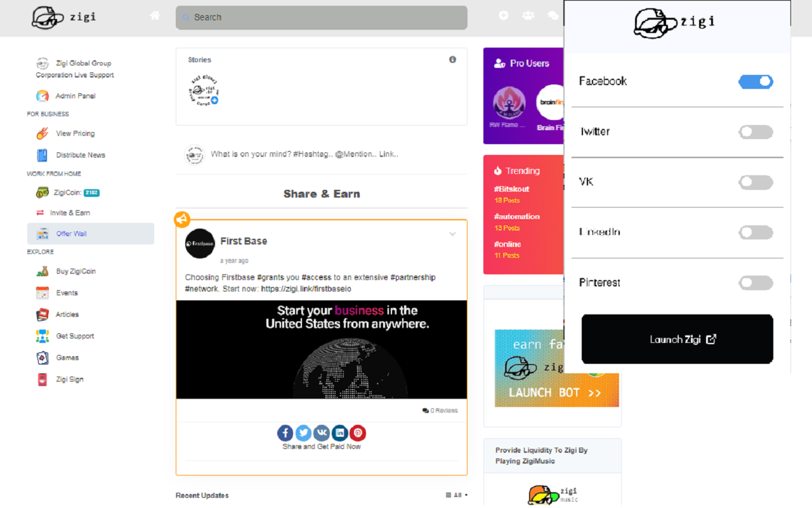Viewport: 812px width, 508px height.
Task: Open the All filter dropdown in Recent Updates
Action: 457,495
